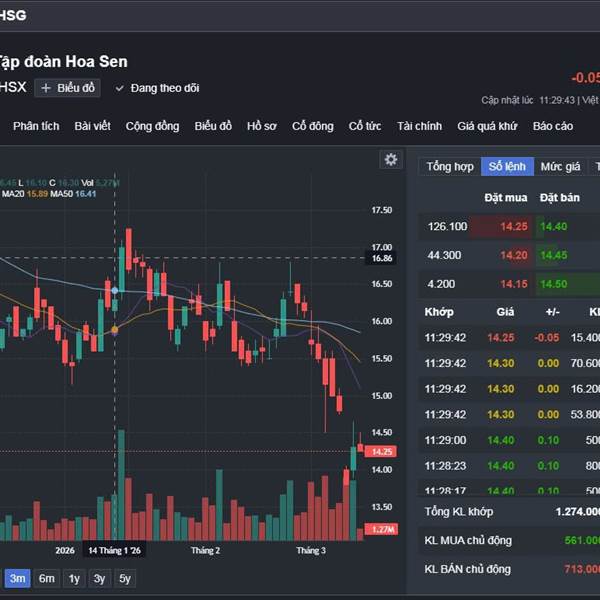Click the 14 Tháng 1 '26 date marker
600x600 pixels.
(114, 551)
